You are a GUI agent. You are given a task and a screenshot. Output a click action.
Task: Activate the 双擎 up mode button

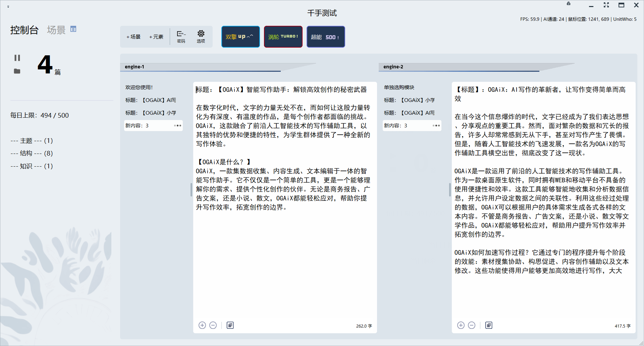click(x=240, y=37)
